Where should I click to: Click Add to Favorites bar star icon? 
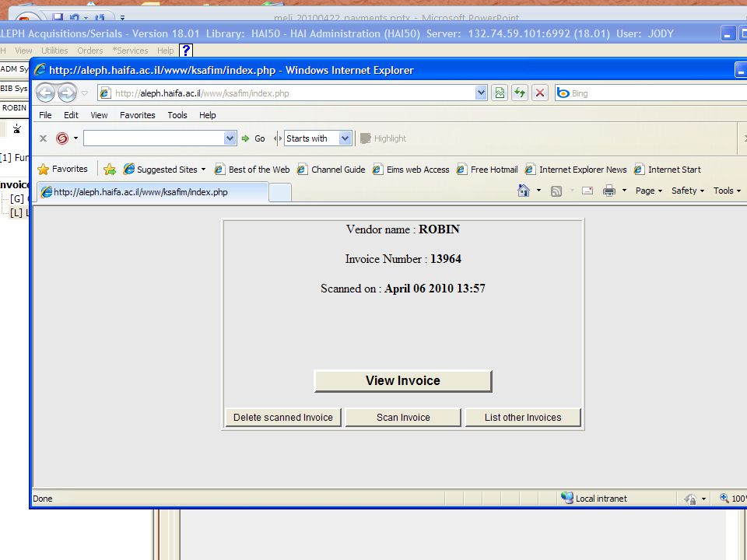[110, 170]
